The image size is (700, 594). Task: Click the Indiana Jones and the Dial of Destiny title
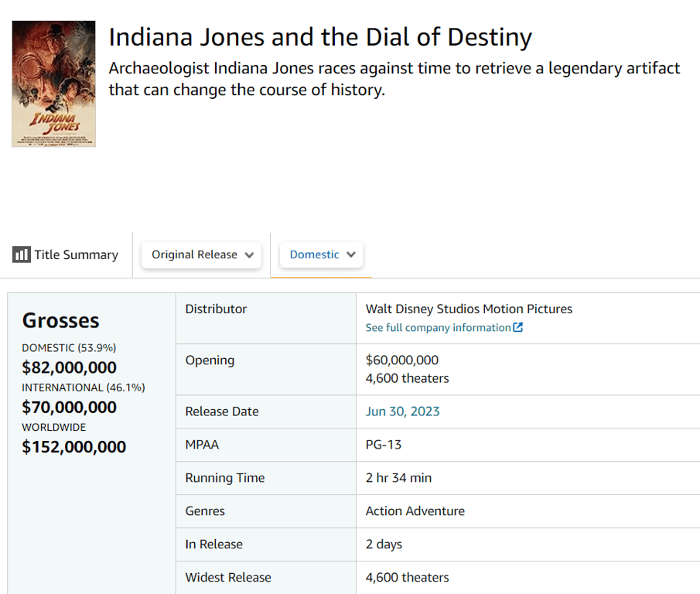(x=320, y=37)
